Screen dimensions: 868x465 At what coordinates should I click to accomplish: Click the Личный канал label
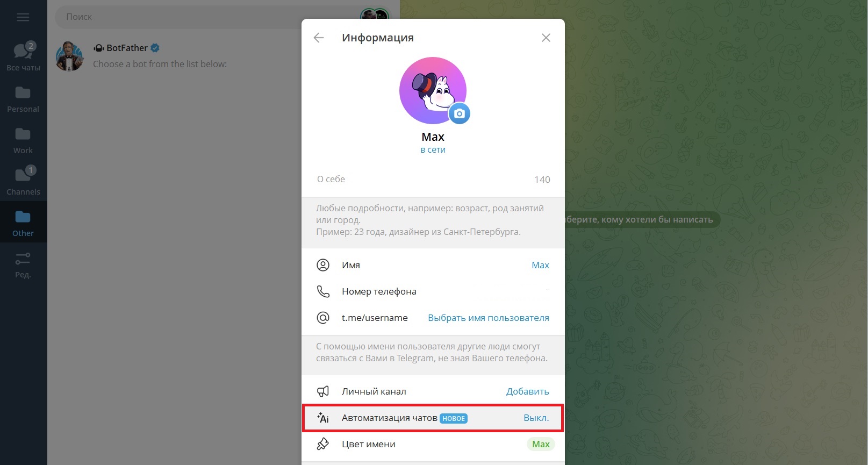tap(374, 391)
